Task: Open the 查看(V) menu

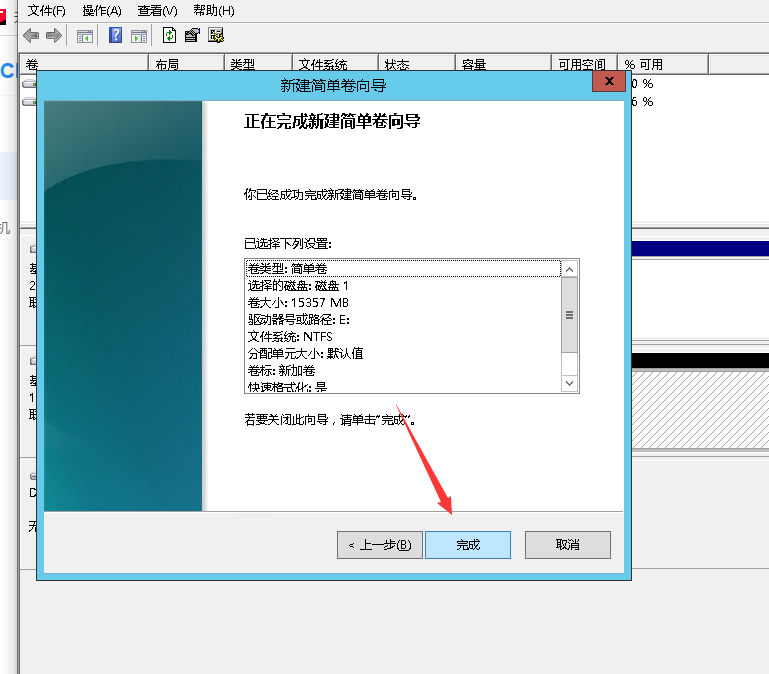Action: pyautogui.click(x=157, y=10)
